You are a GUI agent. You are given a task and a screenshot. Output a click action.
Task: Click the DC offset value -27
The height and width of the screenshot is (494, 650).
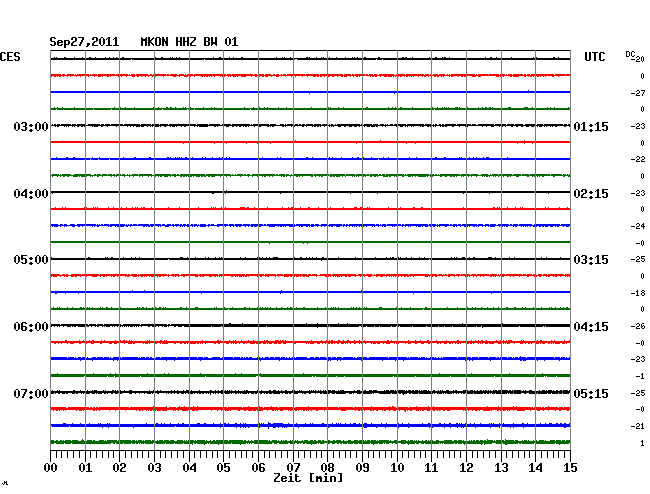[x=638, y=93]
